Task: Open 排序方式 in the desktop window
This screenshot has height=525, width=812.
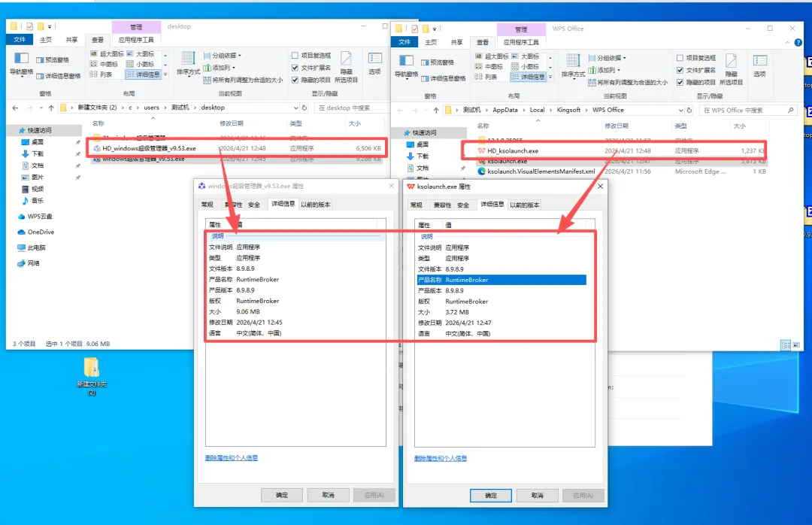Action: click(x=188, y=63)
